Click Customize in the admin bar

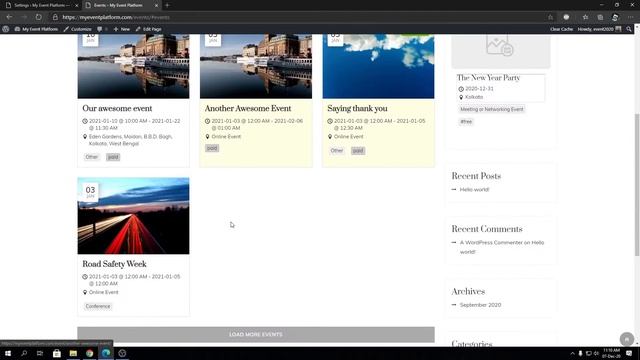[x=77, y=29]
